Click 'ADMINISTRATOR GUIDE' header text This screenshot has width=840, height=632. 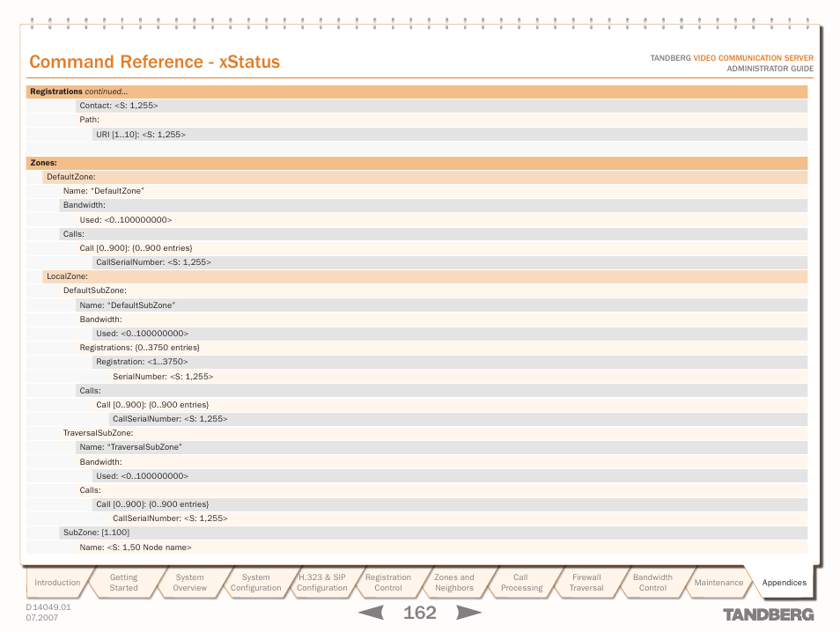click(770, 69)
